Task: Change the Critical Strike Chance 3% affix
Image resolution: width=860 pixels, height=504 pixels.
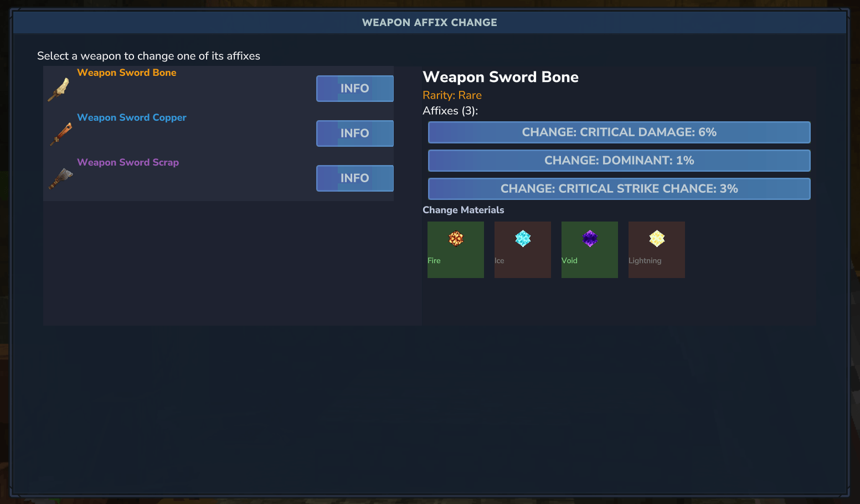Action: click(619, 189)
